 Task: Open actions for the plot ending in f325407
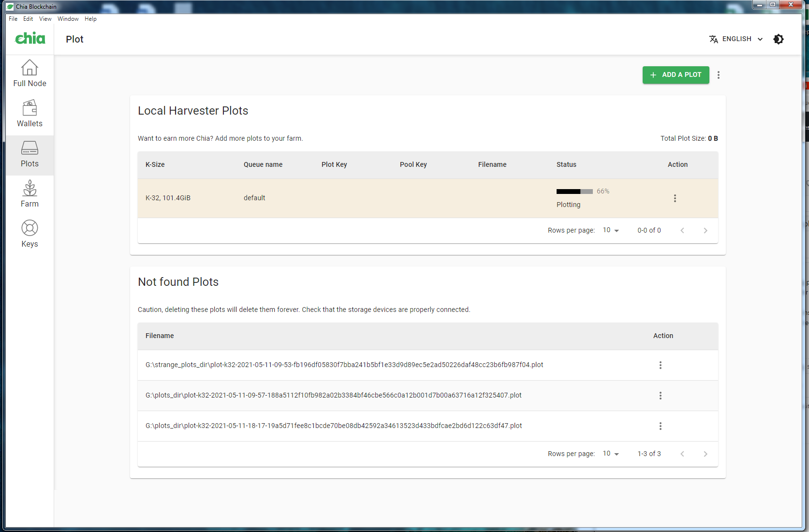tap(661, 396)
